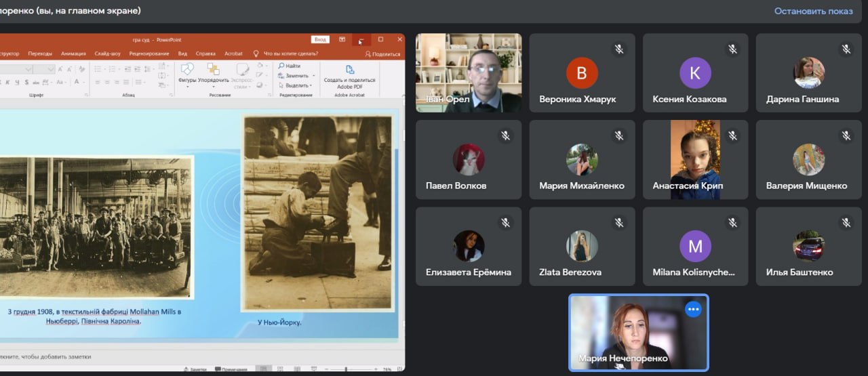Switch to the Slide Show (Слайд-шоу) tab
Image resolution: width=868 pixels, height=376 pixels.
107,54
